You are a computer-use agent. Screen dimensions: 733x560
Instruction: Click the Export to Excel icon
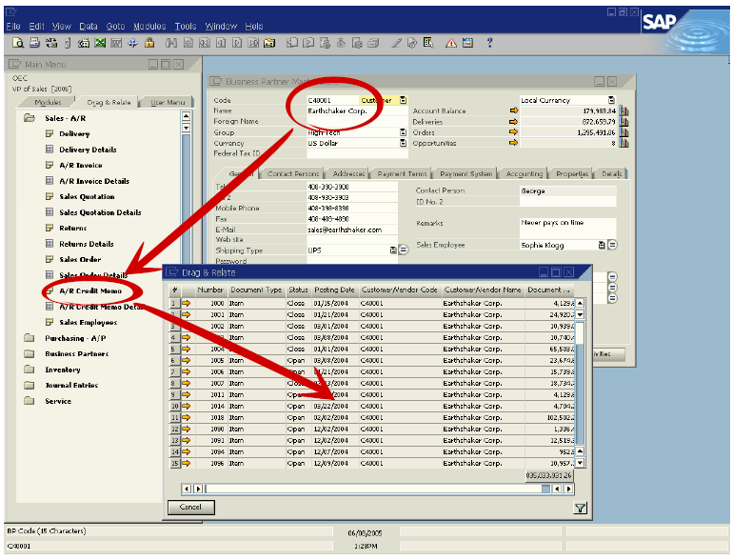coord(100,43)
